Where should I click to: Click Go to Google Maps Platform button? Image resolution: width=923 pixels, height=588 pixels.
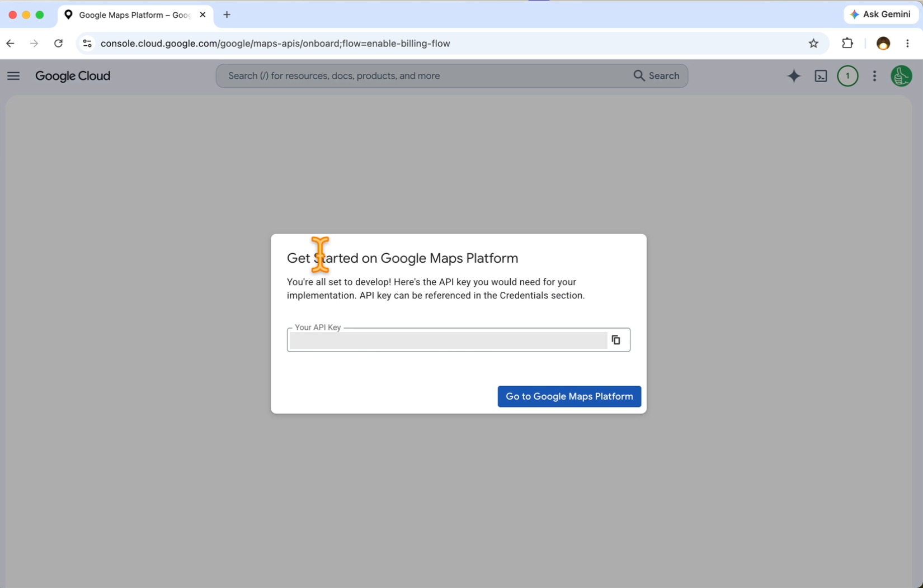point(569,396)
